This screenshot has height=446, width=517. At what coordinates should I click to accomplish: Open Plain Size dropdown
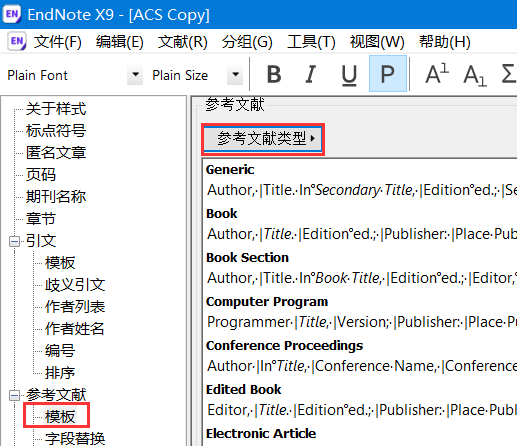(235, 75)
